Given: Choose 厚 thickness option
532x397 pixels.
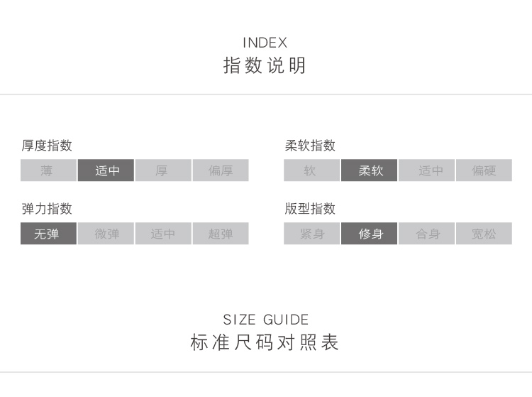Looking at the screenshot, I should [163, 170].
